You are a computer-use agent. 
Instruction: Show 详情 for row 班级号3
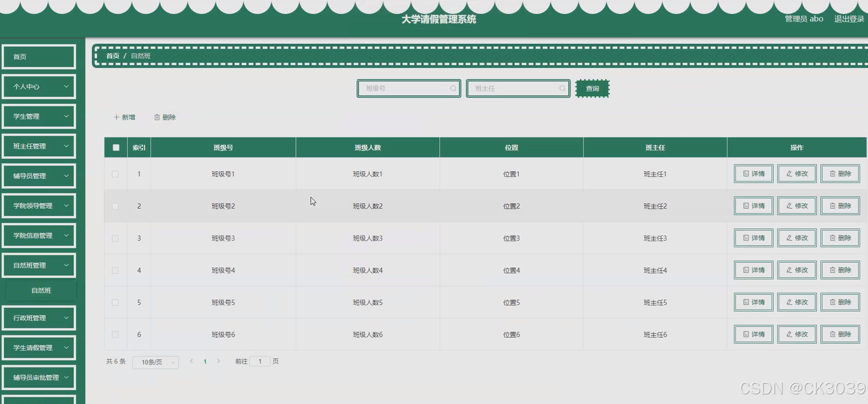754,238
